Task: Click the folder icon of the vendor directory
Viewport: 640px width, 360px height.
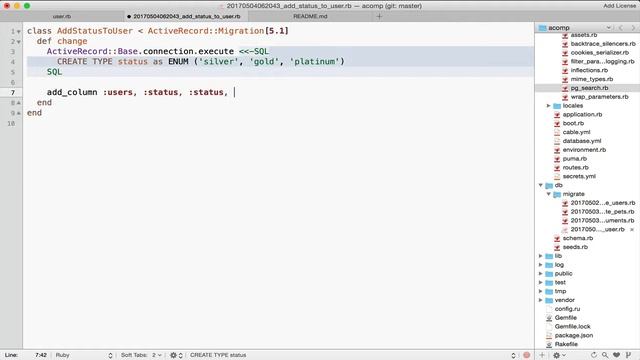Action: point(549,300)
